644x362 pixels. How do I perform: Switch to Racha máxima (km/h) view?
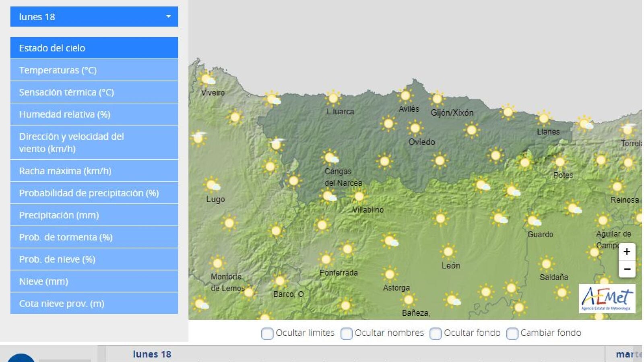(x=94, y=171)
